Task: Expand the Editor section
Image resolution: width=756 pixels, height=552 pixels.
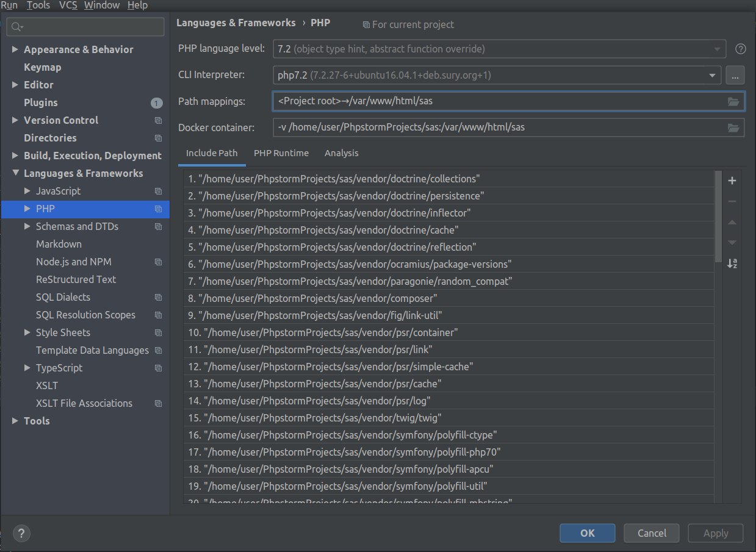Action: point(15,85)
